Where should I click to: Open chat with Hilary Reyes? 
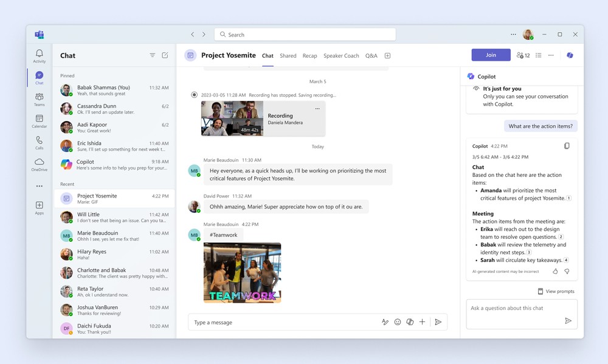click(114, 254)
